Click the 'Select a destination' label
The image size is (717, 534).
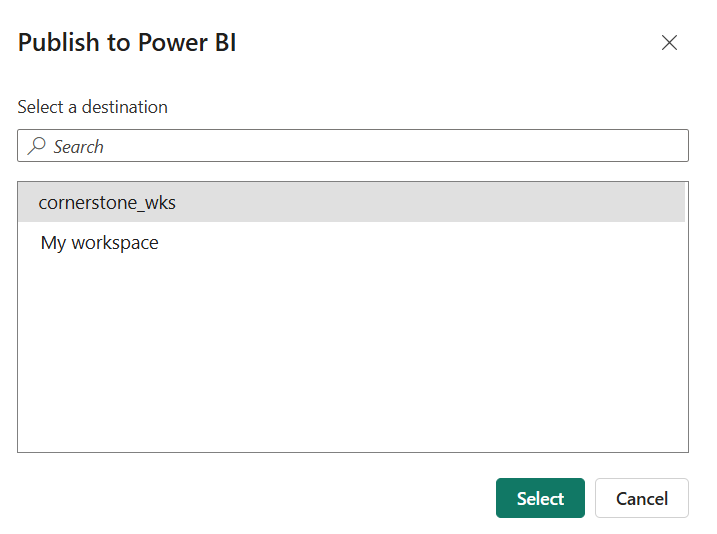coord(92,107)
